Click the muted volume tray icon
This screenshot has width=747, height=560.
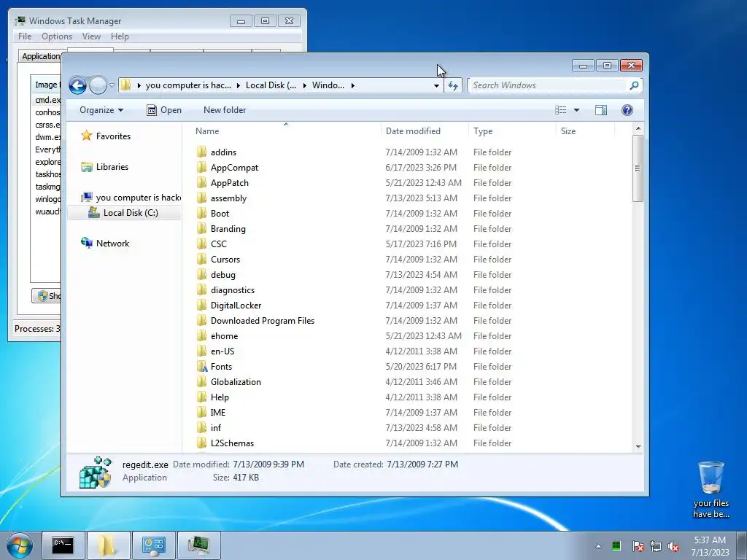pyautogui.click(x=673, y=546)
